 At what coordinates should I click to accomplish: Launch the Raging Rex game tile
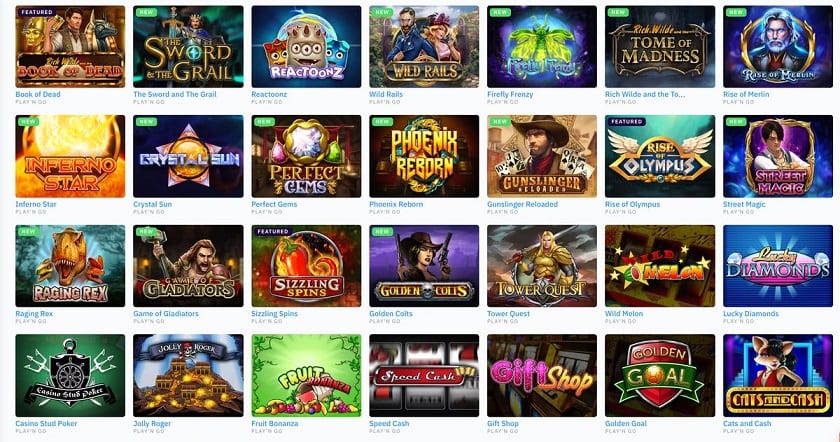tap(70, 266)
